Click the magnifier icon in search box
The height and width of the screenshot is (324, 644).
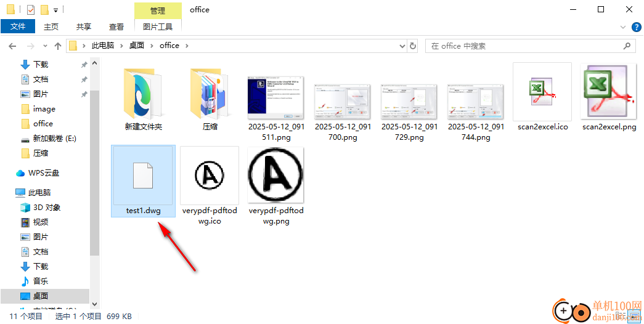(627, 46)
